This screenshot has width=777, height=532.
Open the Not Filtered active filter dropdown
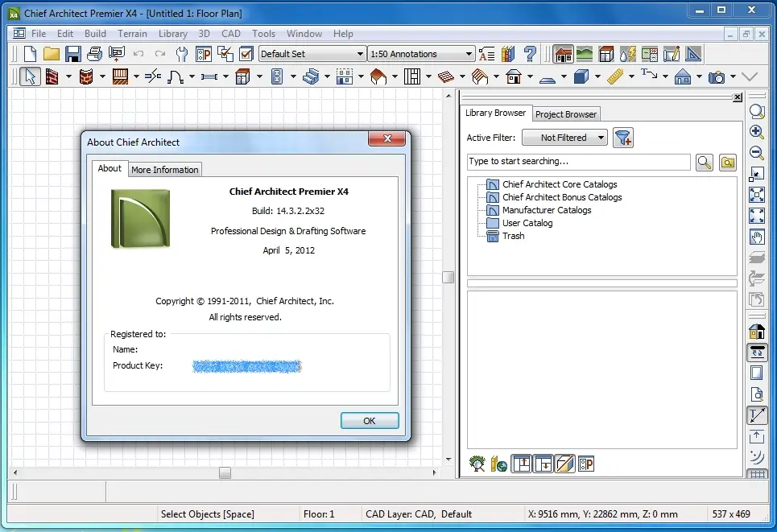(x=564, y=138)
